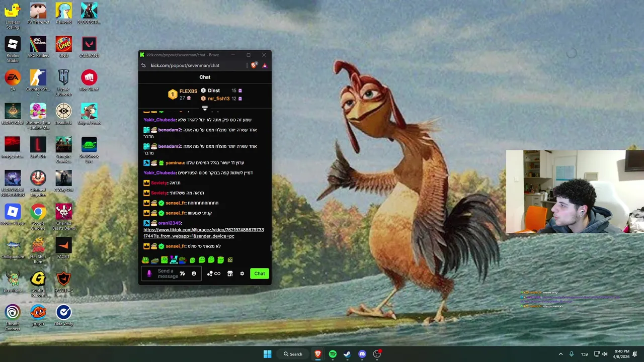
Task: Select the Hot Shot Burn desktop icon
Action: pos(38,250)
